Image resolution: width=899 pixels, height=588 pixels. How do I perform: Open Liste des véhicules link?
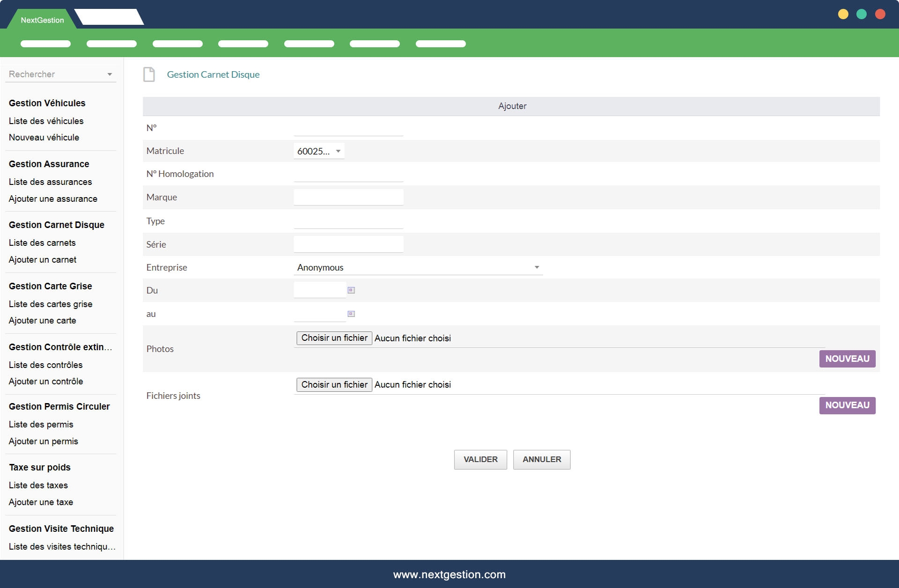[x=46, y=121]
